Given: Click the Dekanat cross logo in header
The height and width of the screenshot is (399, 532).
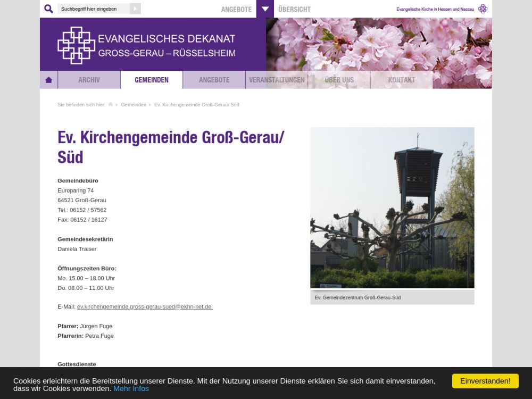Looking at the screenshot, I should [76, 45].
